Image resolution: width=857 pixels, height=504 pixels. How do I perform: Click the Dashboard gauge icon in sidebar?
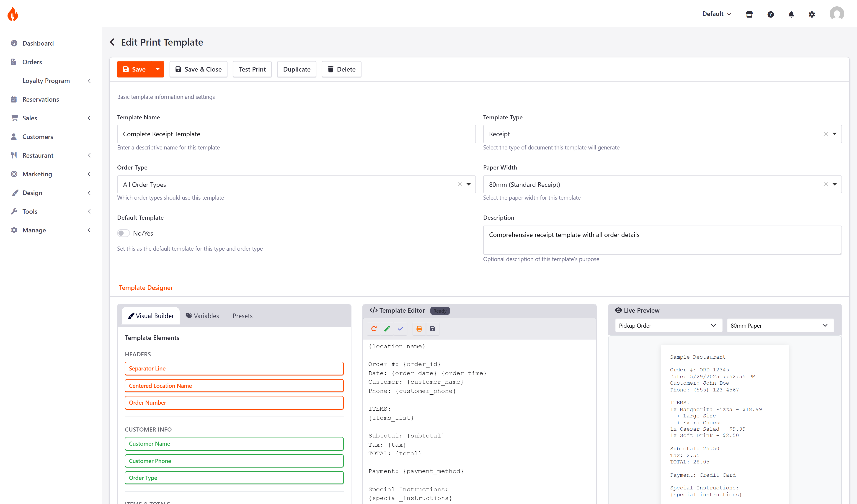tap(14, 43)
